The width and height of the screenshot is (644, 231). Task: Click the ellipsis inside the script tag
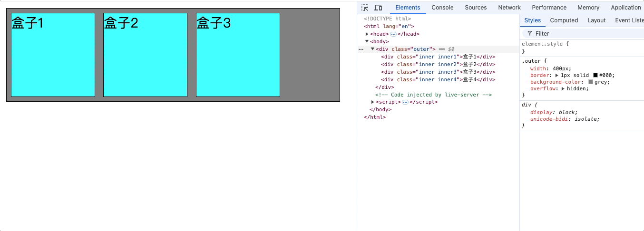405,102
